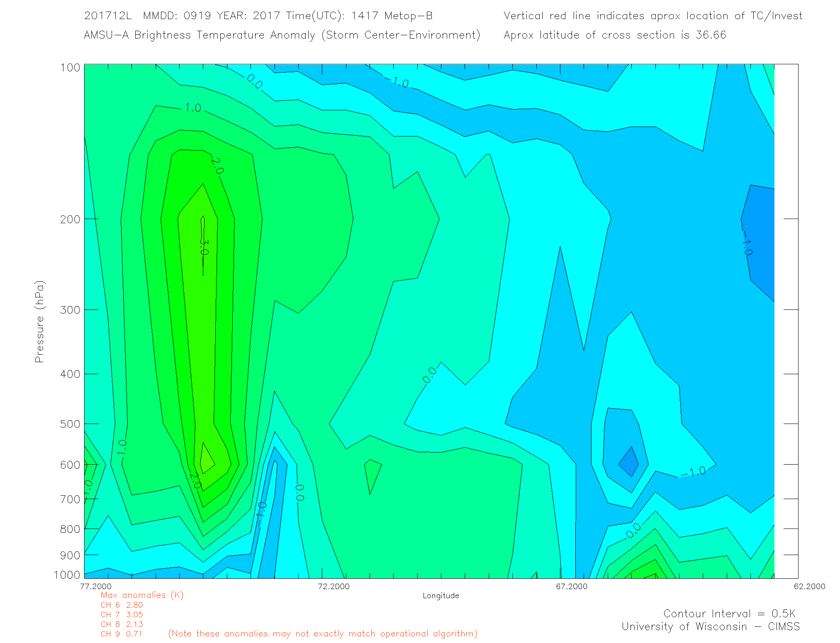Click the 72.2000 longitude tick label
Viewport: 840px width, 643px height.
click(334, 586)
